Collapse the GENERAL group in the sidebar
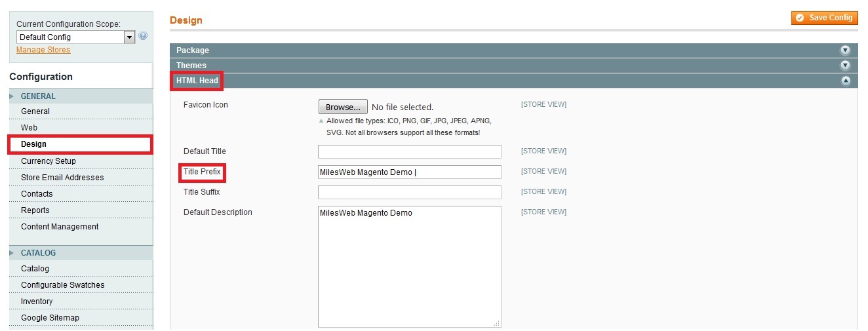 tap(81, 96)
